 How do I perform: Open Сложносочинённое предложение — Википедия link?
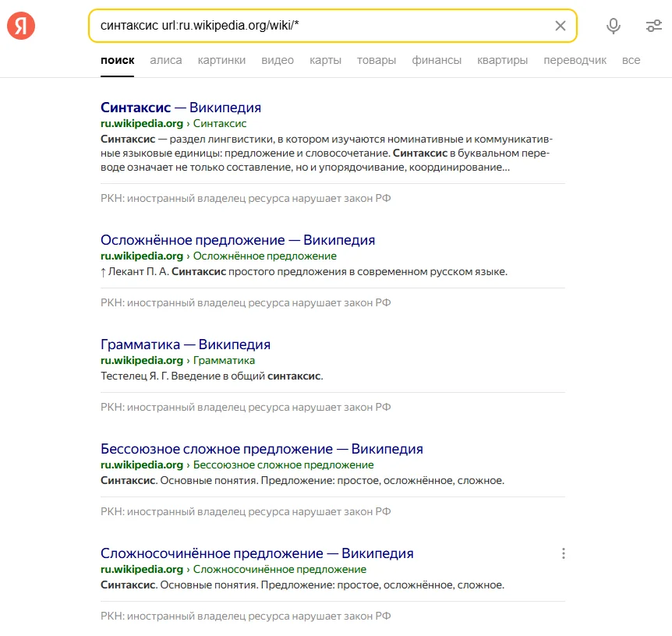tap(257, 553)
